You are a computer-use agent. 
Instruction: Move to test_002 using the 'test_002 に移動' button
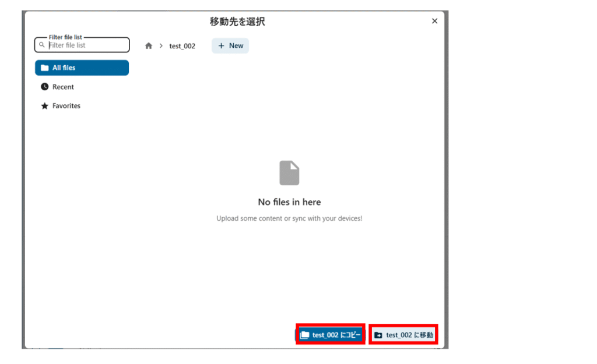click(x=403, y=335)
